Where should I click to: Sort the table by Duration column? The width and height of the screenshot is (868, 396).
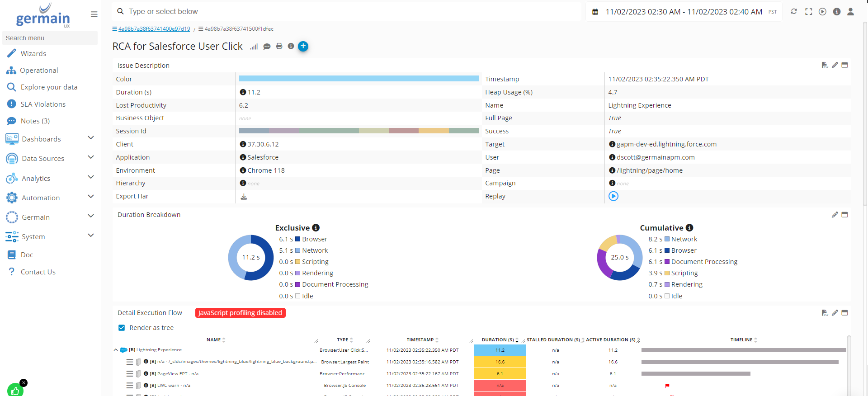tap(498, 340)
